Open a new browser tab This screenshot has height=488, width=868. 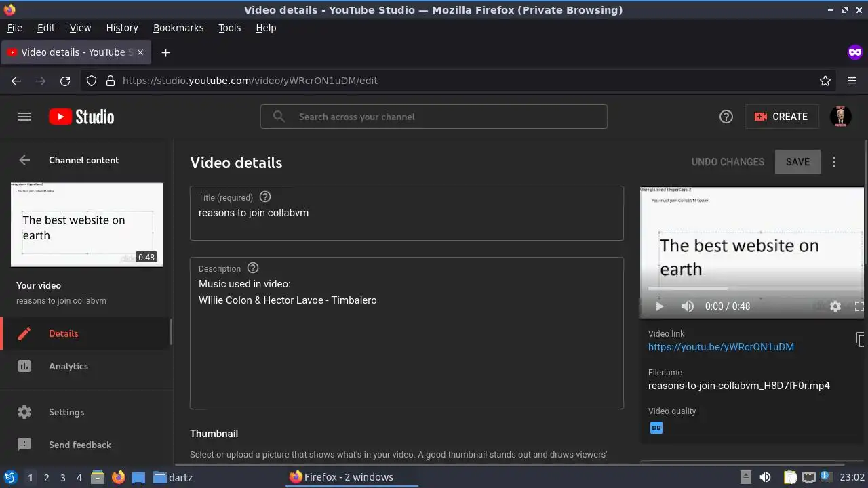165,52
